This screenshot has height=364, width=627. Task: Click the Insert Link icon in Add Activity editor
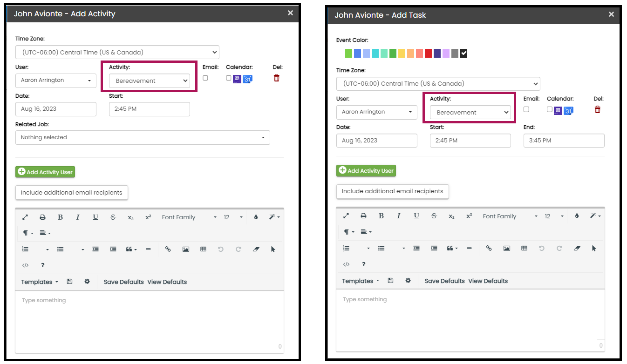[168, 249]
